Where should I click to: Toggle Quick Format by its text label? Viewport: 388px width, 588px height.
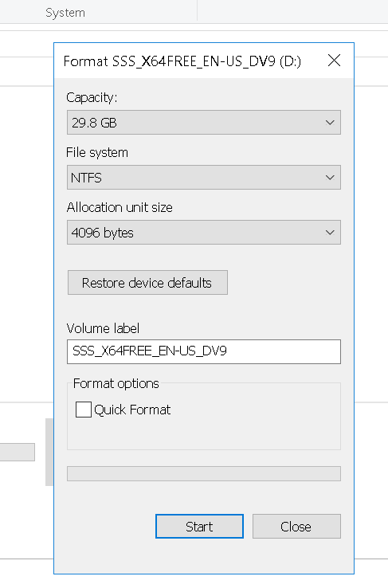[132, 410]
